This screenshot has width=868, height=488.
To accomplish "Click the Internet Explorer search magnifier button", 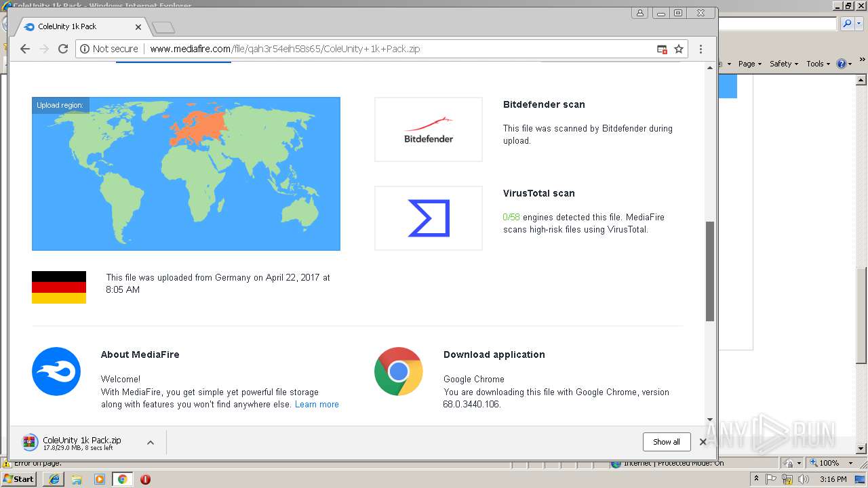I will [x=847, y=24].
